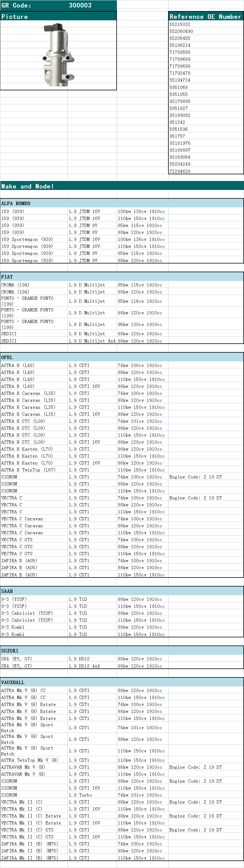
Task: Select OE number 55215032
Action: [x=180, y=24]
